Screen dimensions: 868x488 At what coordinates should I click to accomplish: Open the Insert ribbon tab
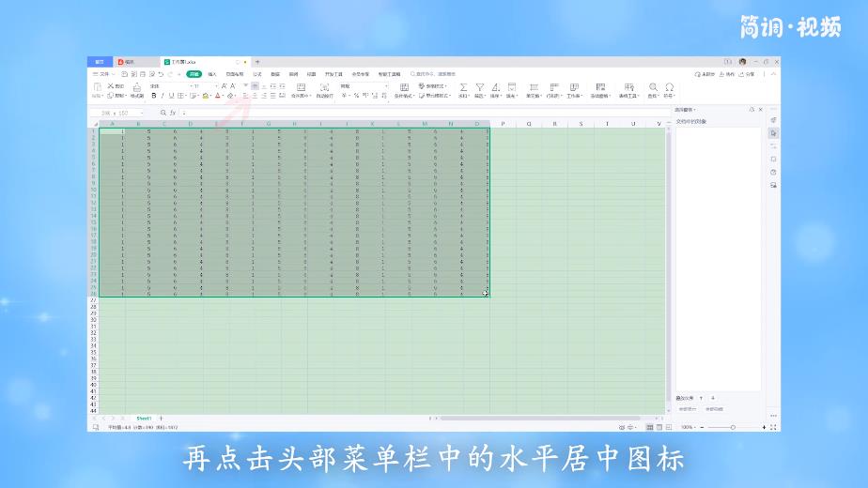tap(212, 73)
